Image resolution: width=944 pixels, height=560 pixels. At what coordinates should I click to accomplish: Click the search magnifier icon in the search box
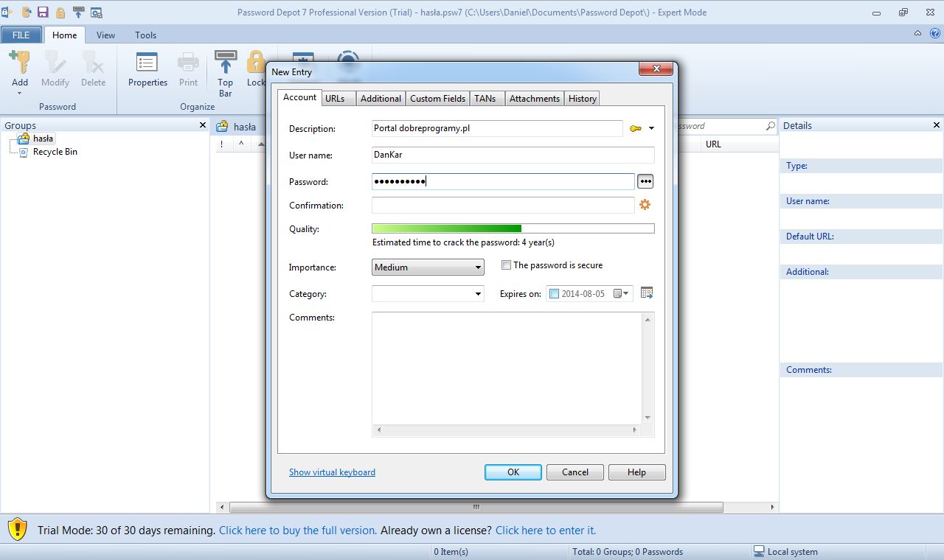[770, 126]
